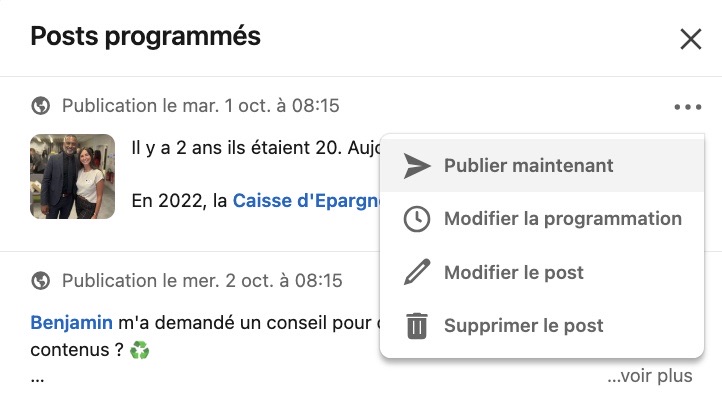
Task: Open three-dot options for 1 oct. post
Action: pyautogui.click(x=688, y=107)
